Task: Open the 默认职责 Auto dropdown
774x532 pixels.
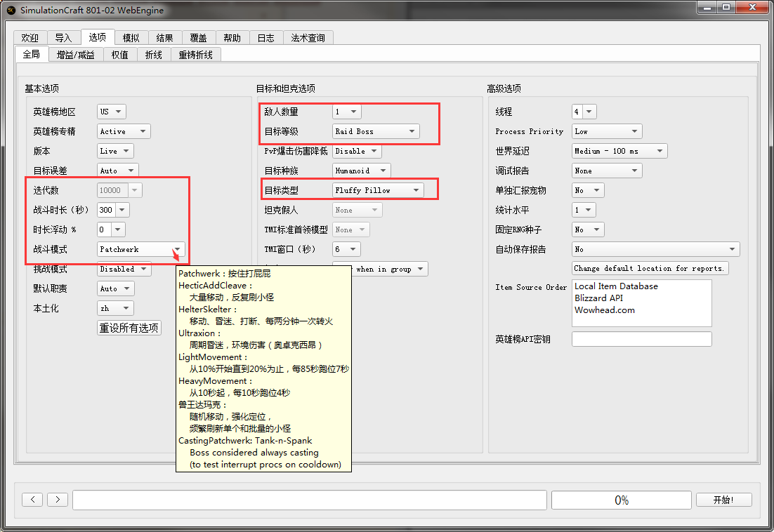Action: (x=115, y=288)
